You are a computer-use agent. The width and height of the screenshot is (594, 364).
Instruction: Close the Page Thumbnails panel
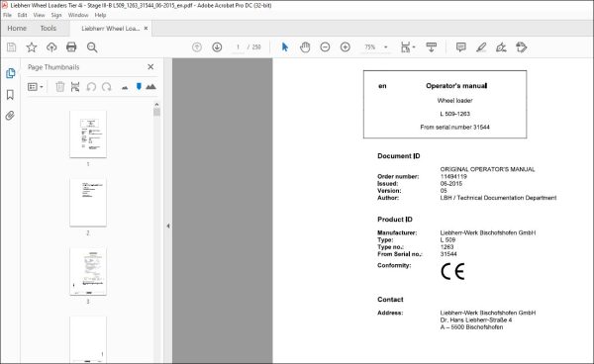(150, 67)
